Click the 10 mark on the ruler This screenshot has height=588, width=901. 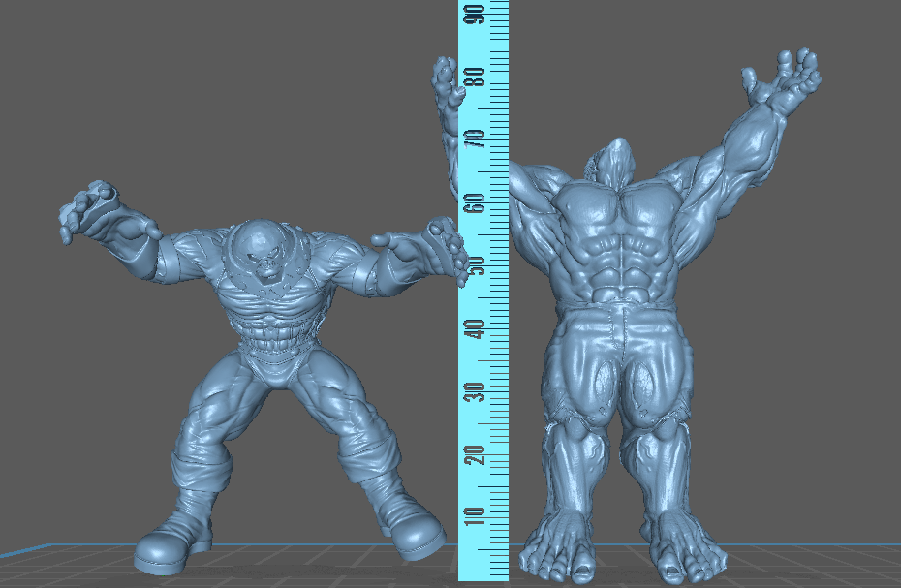[x=474, y=513]
